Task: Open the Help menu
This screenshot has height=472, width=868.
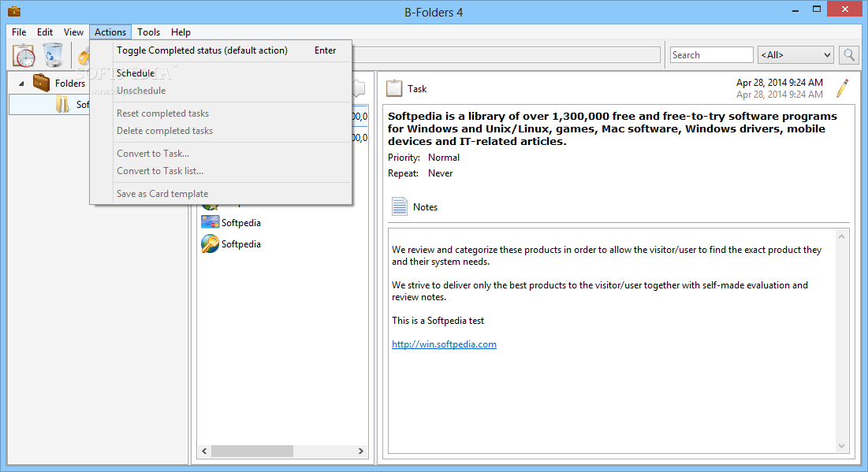Action: click(181, 32)
